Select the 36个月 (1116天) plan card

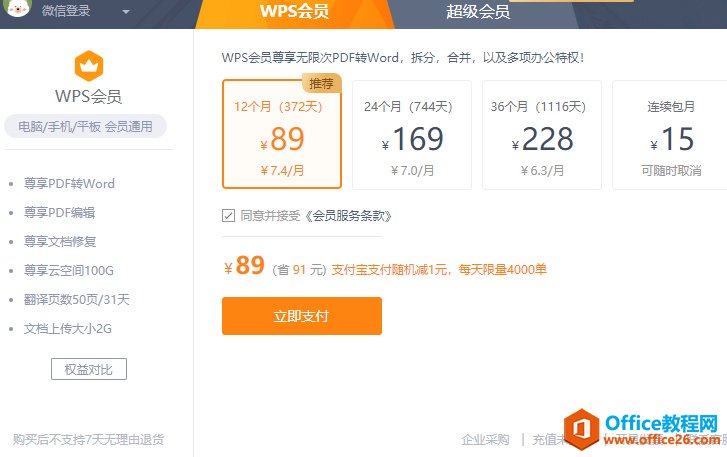click(x=542, y=135)
